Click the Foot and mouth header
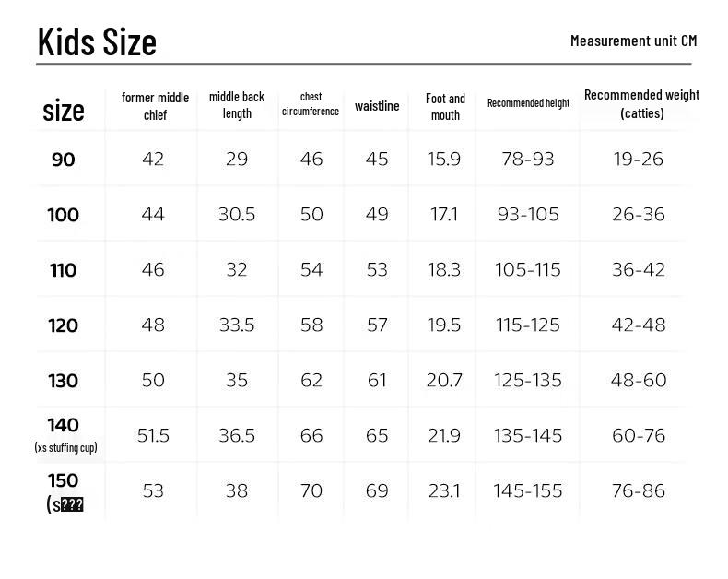 445,106
